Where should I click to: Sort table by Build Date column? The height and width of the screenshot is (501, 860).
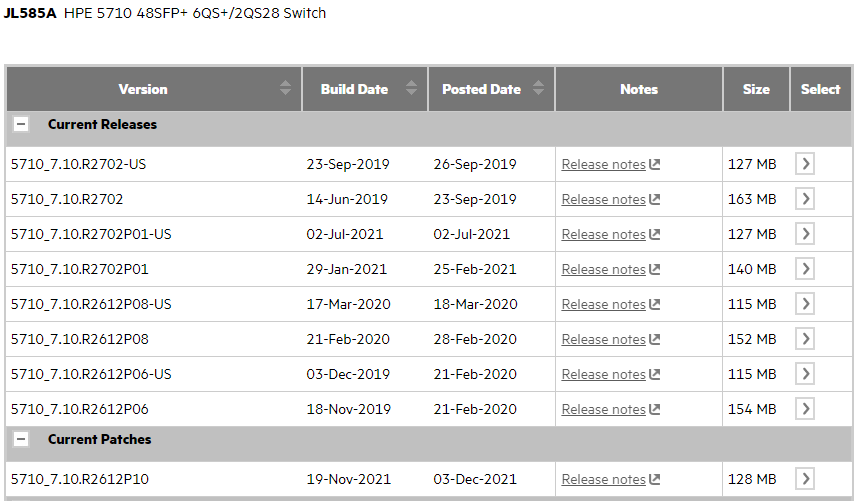tap(411, 88)
